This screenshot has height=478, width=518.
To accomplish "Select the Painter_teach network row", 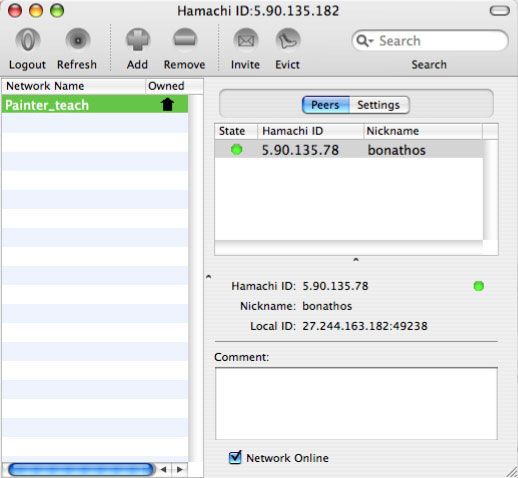I will click(95, 104).
